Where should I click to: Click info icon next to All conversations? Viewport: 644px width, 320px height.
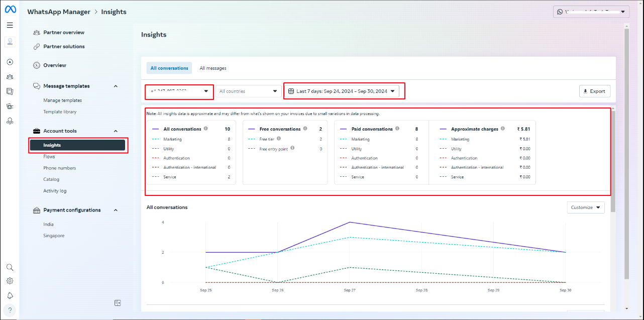[x=206, y=129]
